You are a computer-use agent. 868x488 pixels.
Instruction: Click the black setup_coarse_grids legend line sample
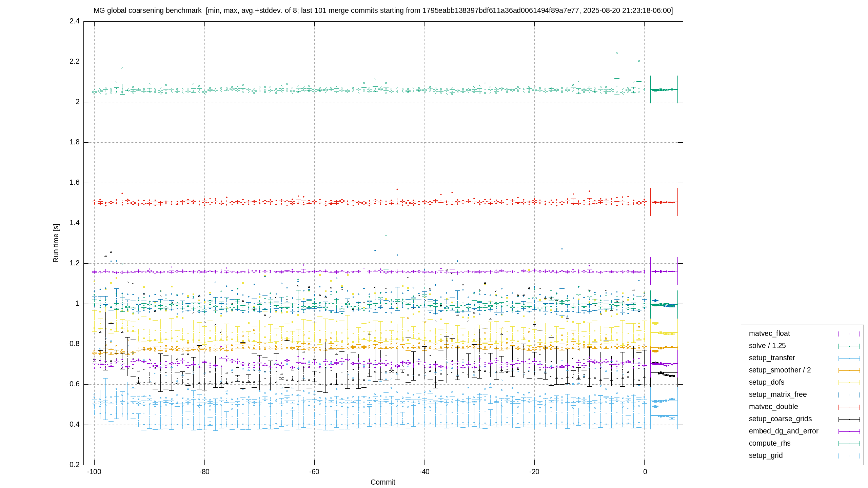(x=849, y=419)
